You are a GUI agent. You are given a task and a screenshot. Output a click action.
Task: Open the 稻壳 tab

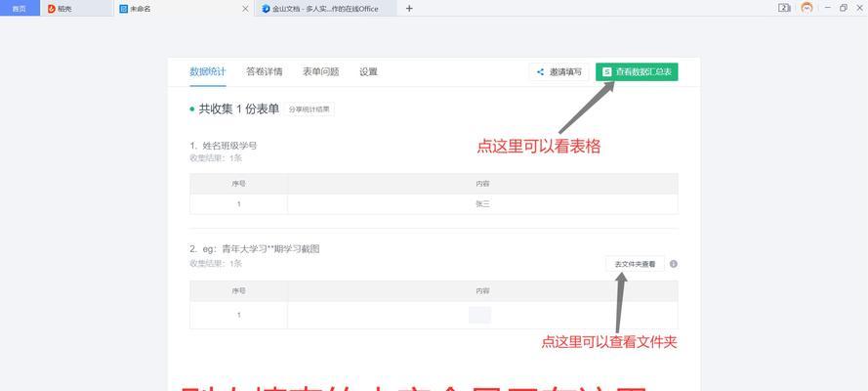tap(77, 8)
